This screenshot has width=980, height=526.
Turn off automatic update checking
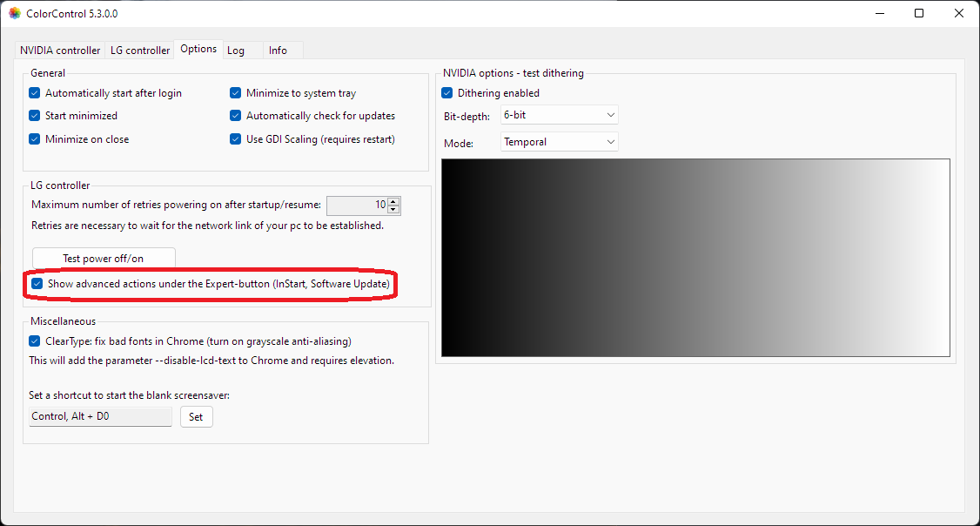tap(235, 115)
